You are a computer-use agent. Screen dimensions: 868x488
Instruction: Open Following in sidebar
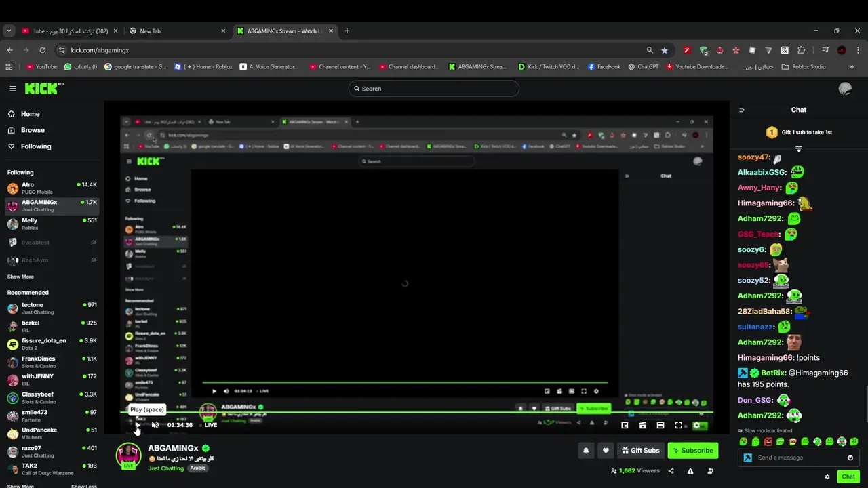point(35,146)
